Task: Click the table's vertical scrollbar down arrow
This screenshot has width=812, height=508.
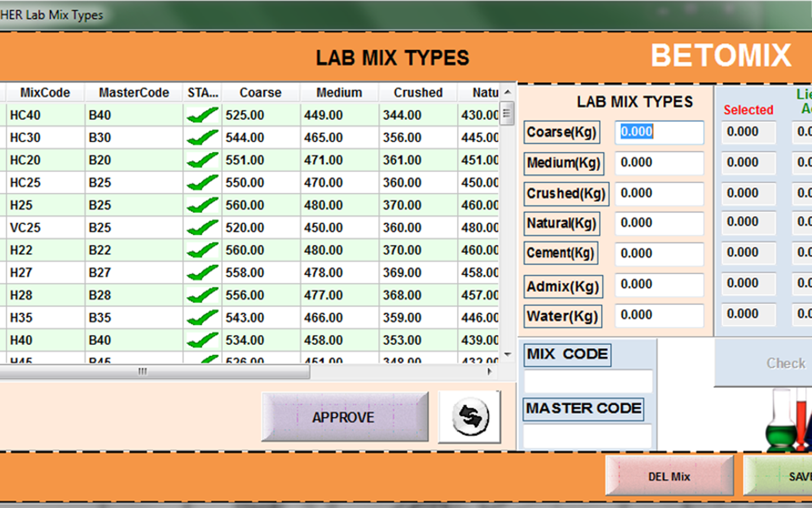Action: click(507, 354)
